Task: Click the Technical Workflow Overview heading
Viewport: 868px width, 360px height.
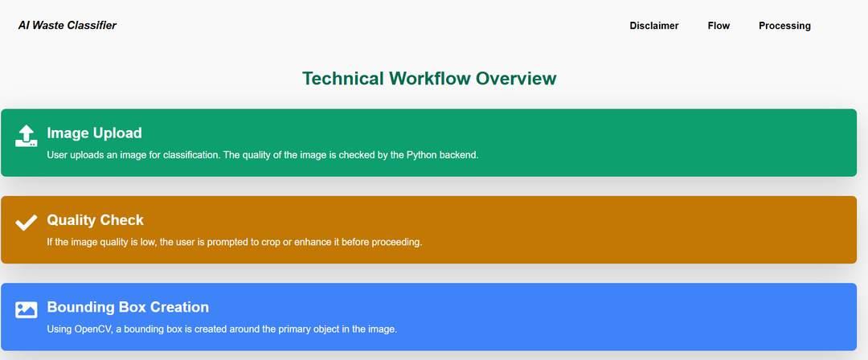Action: [x=429, y=78]
